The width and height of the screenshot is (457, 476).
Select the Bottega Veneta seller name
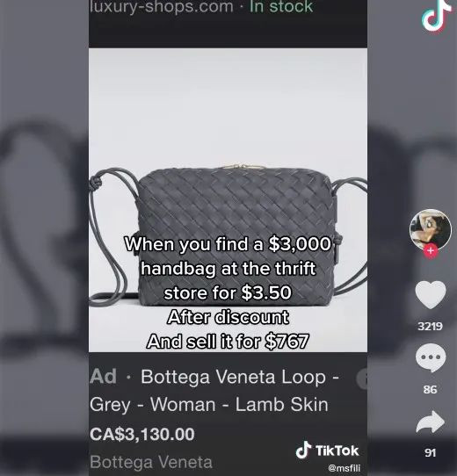[151, 462]
